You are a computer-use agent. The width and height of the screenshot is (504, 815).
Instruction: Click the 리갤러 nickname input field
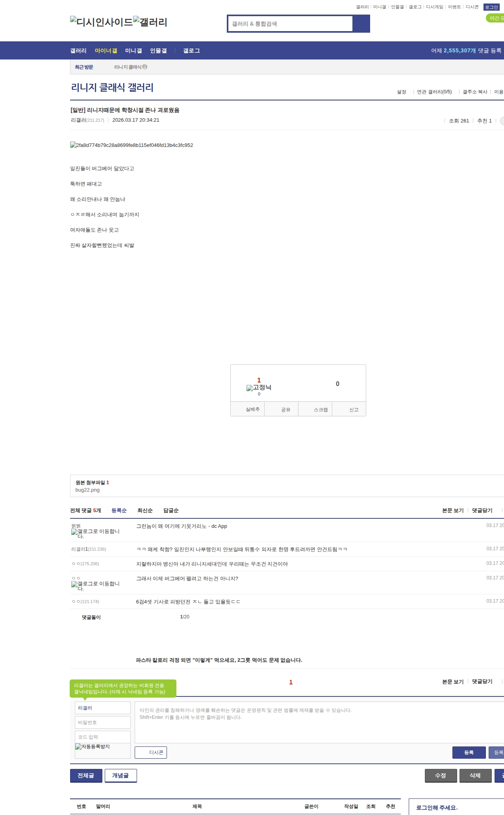(103, 708)
